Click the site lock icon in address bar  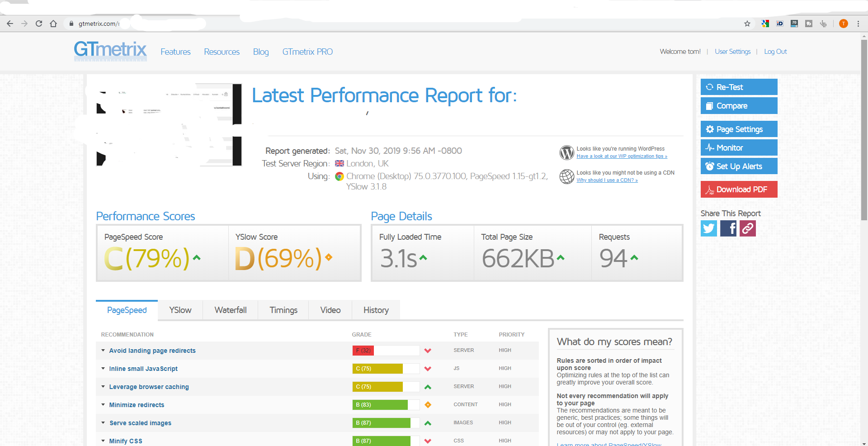(71, 24)
